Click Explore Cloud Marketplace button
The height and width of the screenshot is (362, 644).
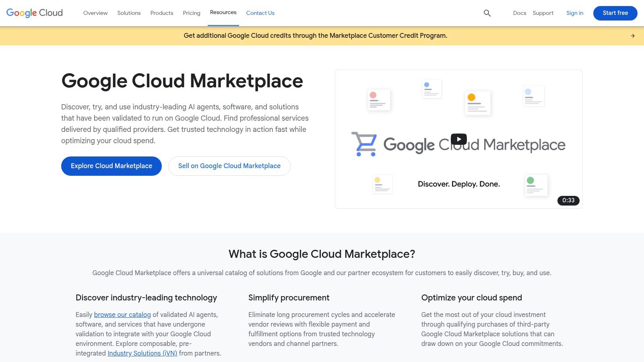click(x=111, y=166)
